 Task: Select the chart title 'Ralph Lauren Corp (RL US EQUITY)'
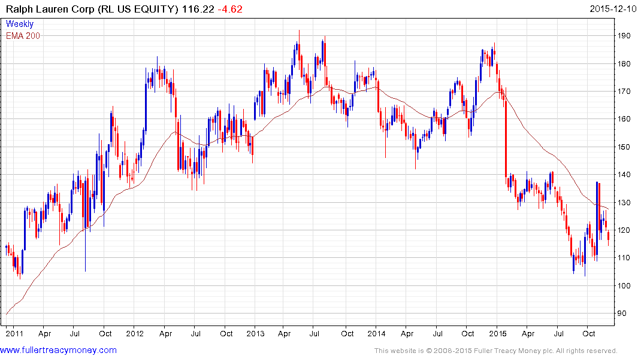tap(92, 9)
